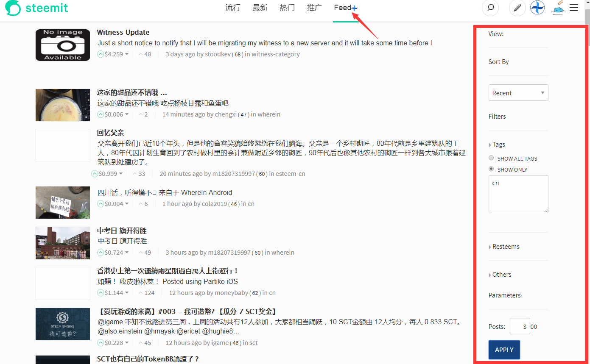Open the $0.006 payout details dropdown
Screen dimensions: 590x364
pos(117,114)
